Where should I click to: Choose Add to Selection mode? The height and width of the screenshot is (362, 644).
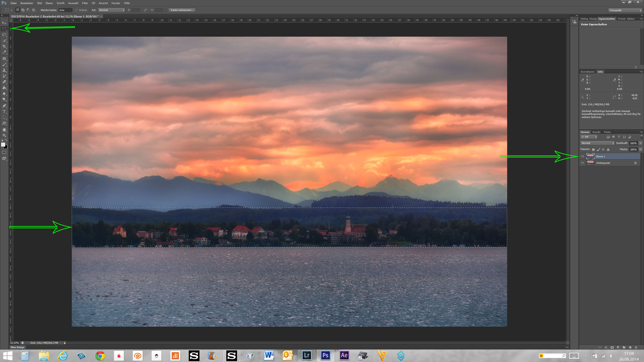pyautogui.click(x=23, y=10)
